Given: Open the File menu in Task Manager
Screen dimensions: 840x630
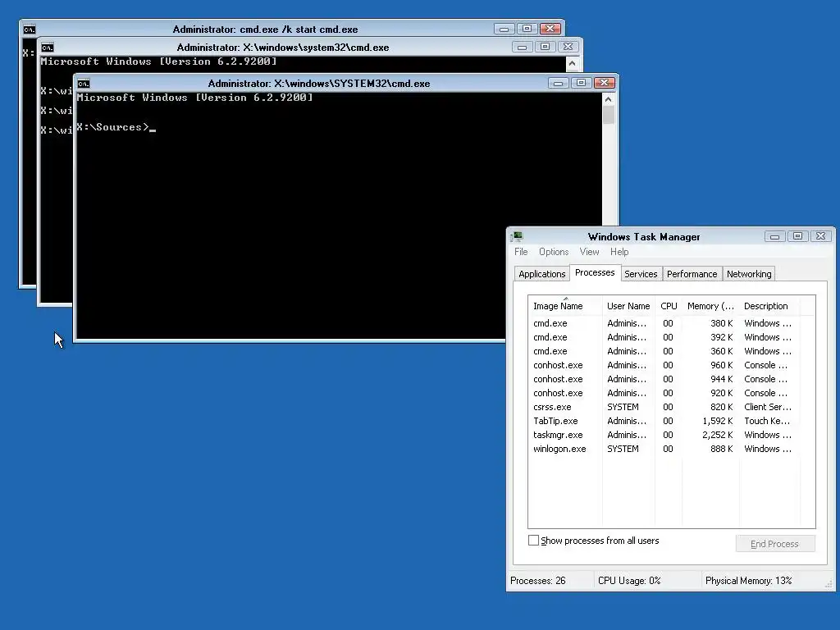Looking at the screenshot, I should [x=521, y=252].
